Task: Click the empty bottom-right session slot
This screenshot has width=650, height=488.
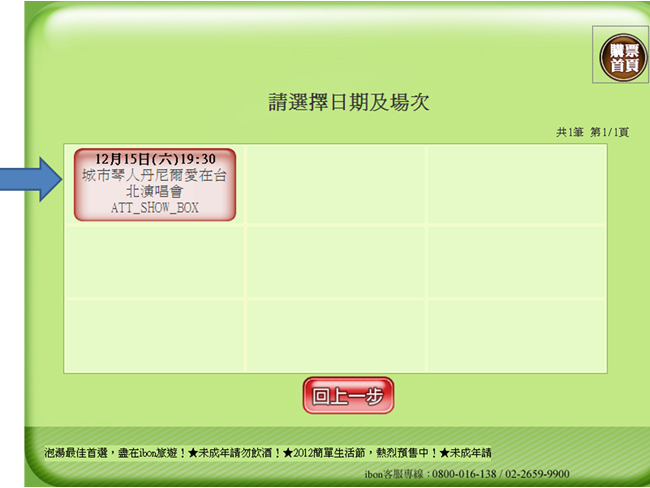Action: [516, 335]
